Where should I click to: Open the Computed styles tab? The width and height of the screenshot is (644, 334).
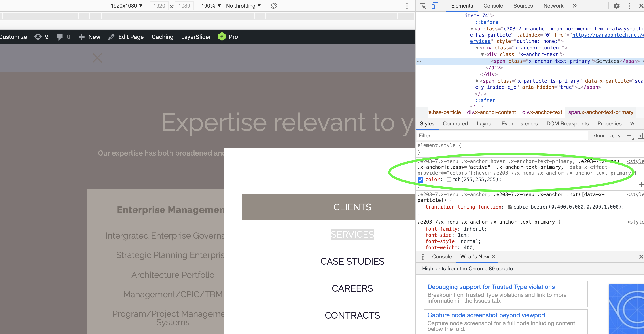click(455, 124)
